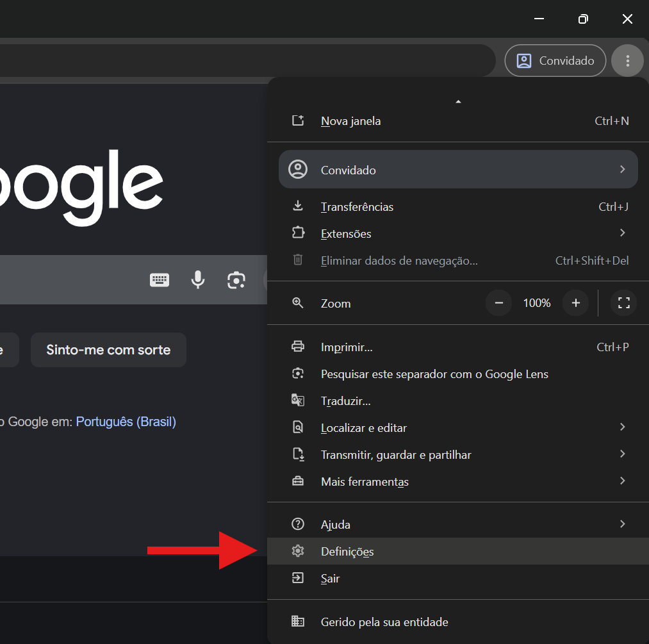Click the Convidado profile chip in toolbar
This screenshot has height=644, width=649.
555,61
